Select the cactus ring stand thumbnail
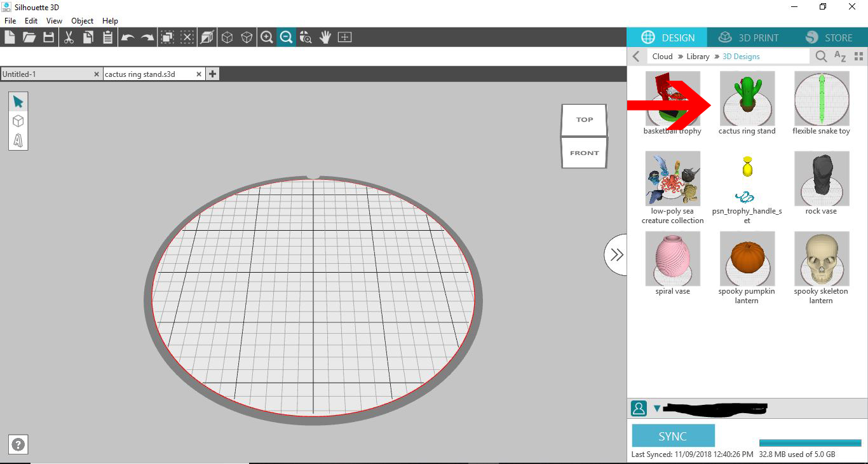This screenshot has width=868, height=464. click(747, 99)
